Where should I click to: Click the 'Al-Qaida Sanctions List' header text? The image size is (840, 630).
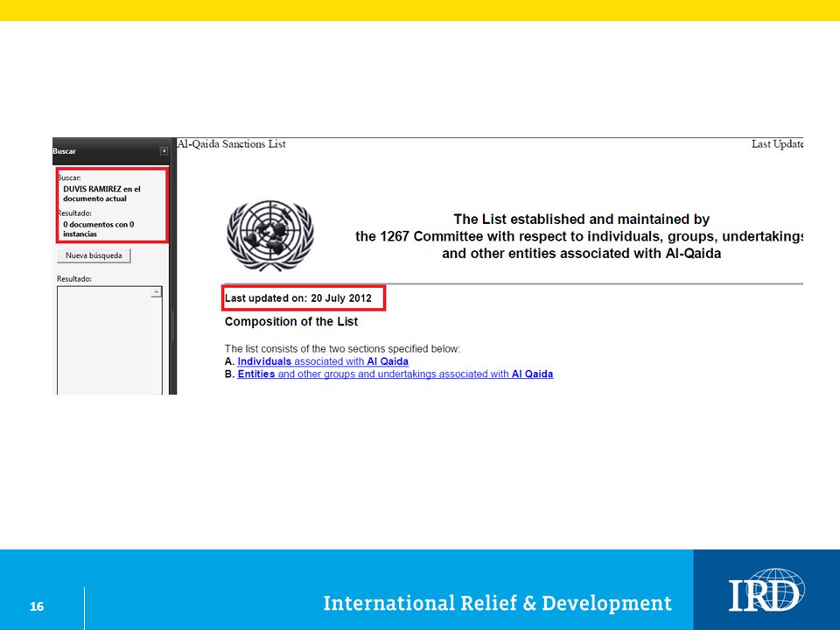click(x=231, y=144)
